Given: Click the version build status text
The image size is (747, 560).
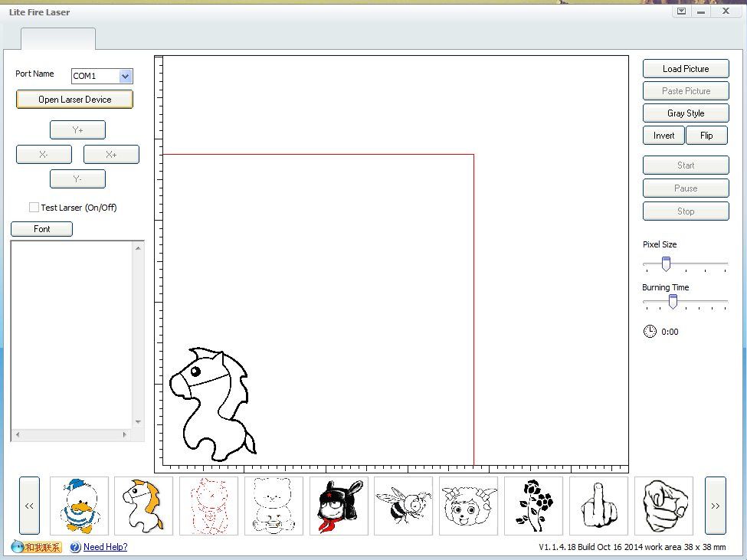Looking at the screenshot, I should (x=632, y=547).
